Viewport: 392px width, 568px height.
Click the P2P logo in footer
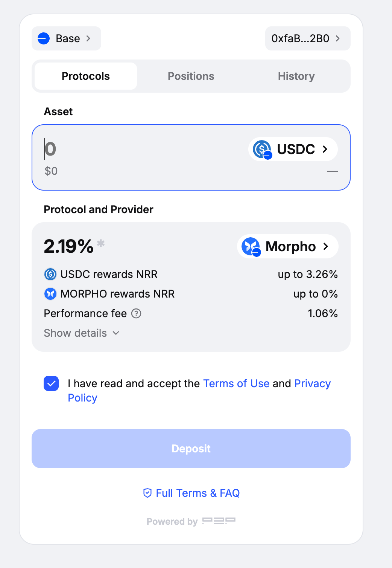pos(219,521)
